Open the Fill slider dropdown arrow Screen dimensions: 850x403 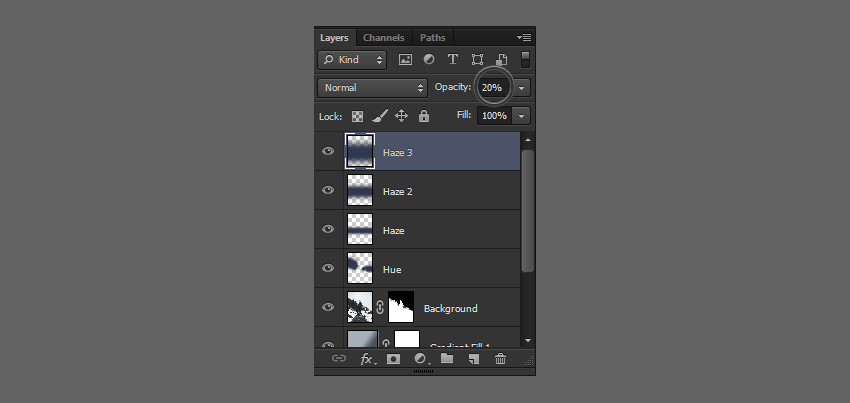(521, 116)
